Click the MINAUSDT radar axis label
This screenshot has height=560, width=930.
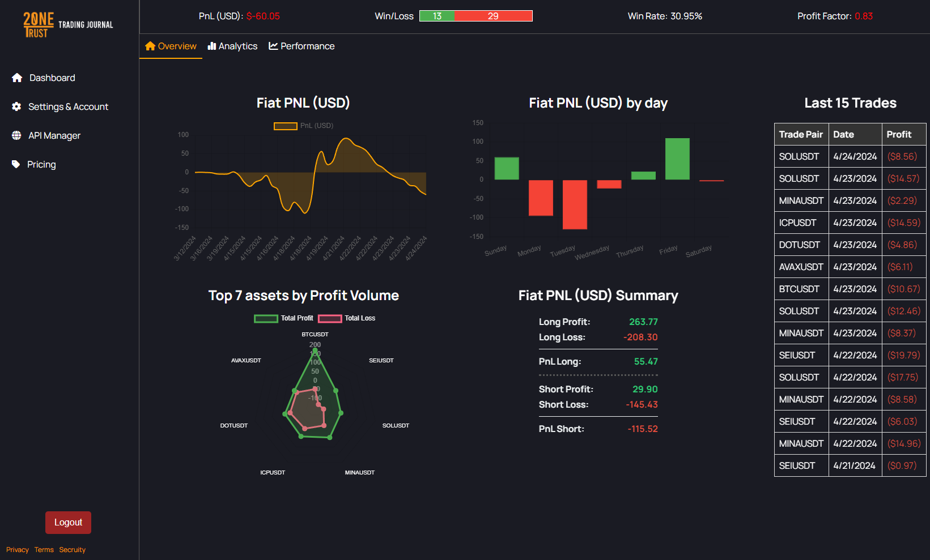[x=360, y=473]
